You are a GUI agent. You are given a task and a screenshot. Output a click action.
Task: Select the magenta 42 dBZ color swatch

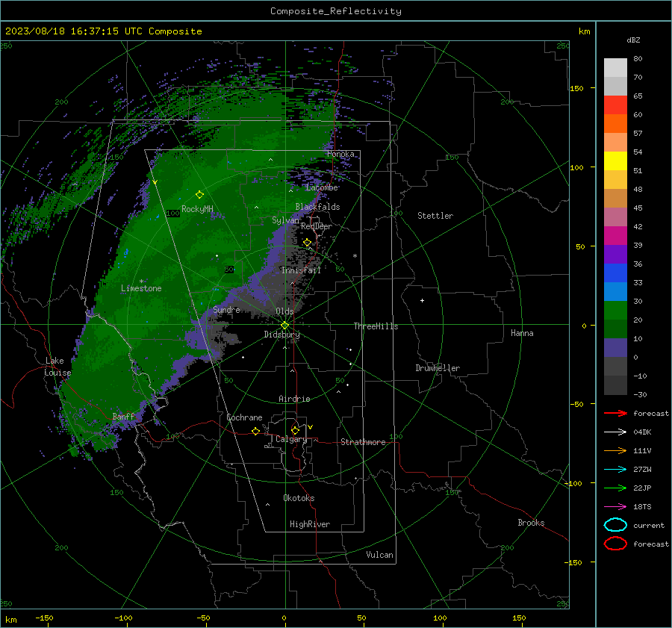click(615, 236)
